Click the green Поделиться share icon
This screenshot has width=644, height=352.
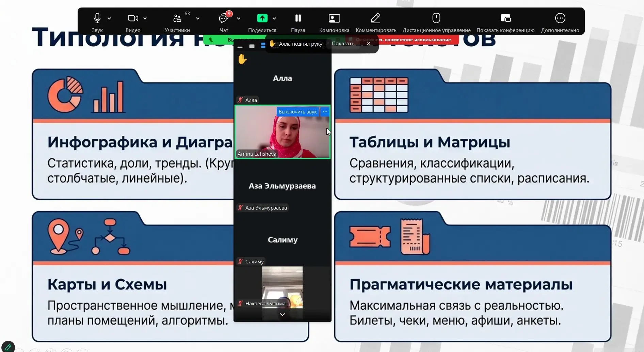(x=262, y=18)
